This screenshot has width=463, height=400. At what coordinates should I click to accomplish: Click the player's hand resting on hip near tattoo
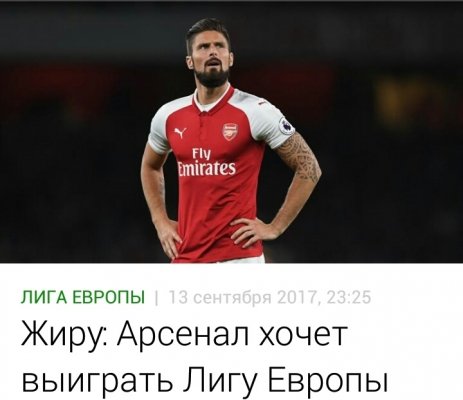coord(252,230)
